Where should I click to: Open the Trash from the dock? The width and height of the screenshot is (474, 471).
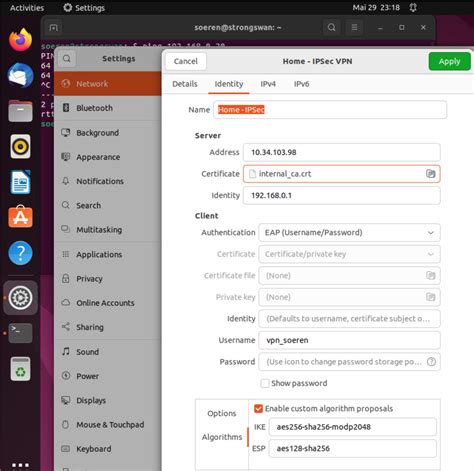pos(20,369)
